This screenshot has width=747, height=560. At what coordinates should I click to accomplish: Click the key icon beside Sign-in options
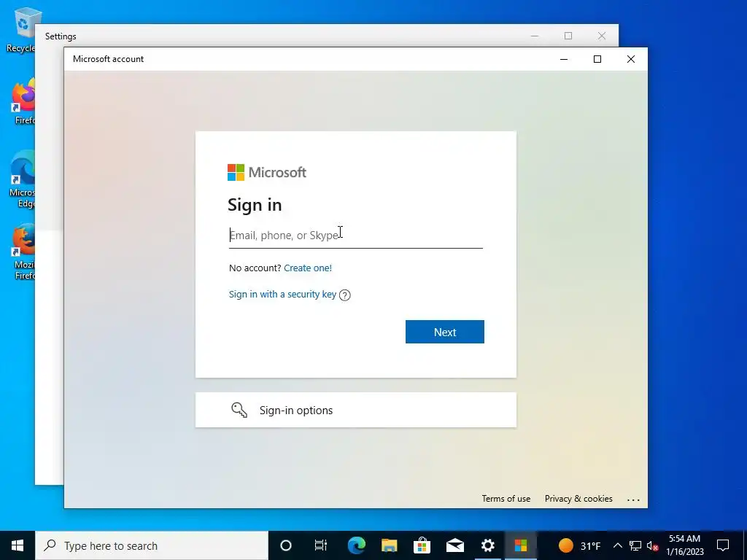[239, 410]
